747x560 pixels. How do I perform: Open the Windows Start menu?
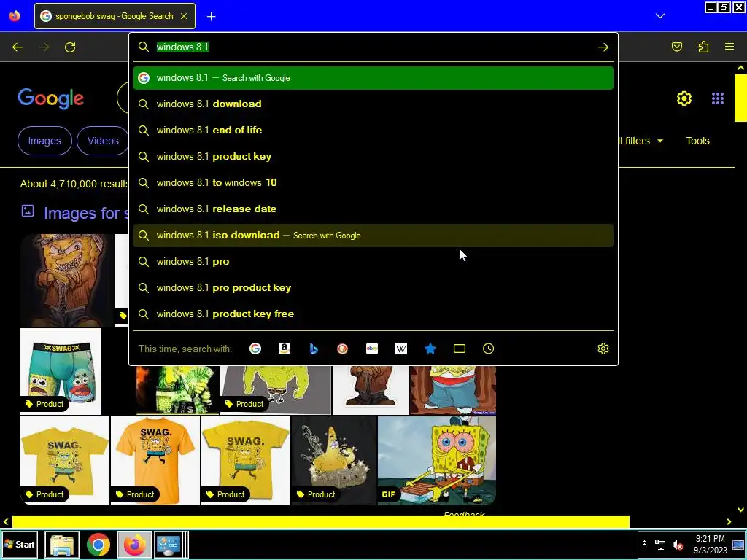click(x=20, y=544)
